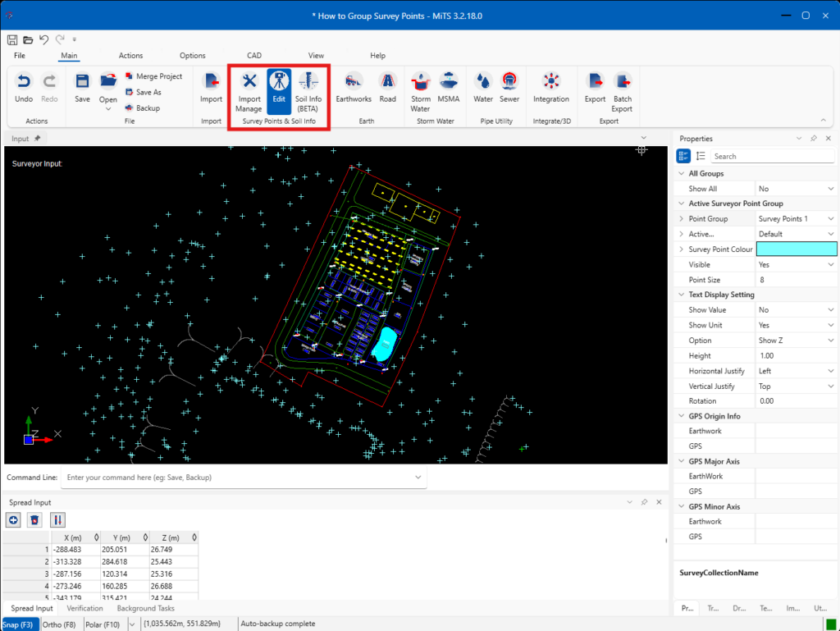Open the Show Unit dropdown
840x631 pixels.
[x=830, y=325]
